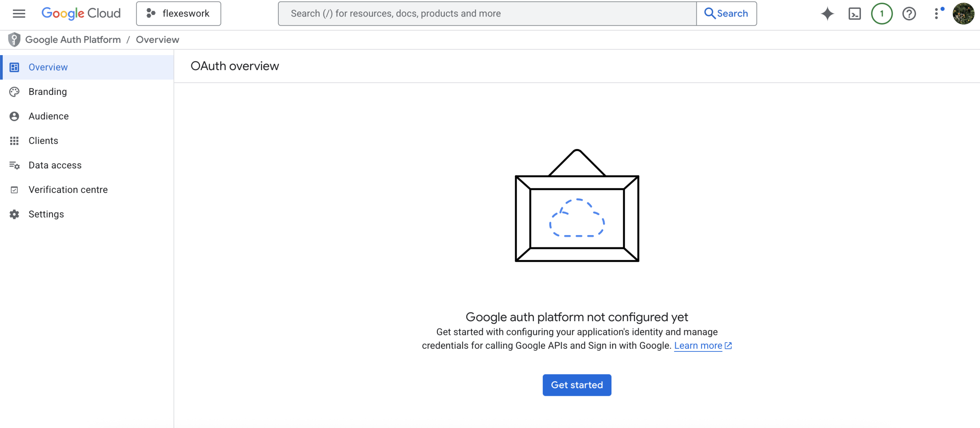Select Branding in the sidebar
980x428 pixels.
[x=47, y=91]
